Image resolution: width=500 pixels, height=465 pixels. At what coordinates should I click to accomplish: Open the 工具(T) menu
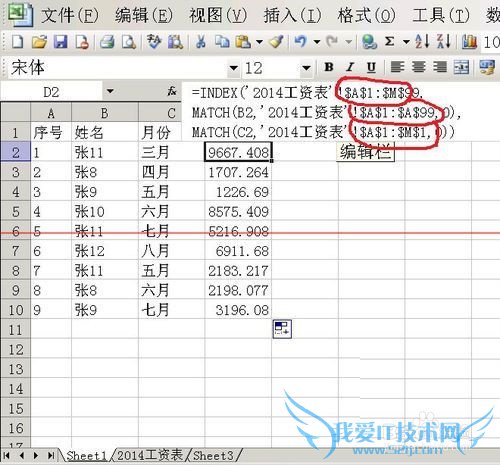[441, 15]
